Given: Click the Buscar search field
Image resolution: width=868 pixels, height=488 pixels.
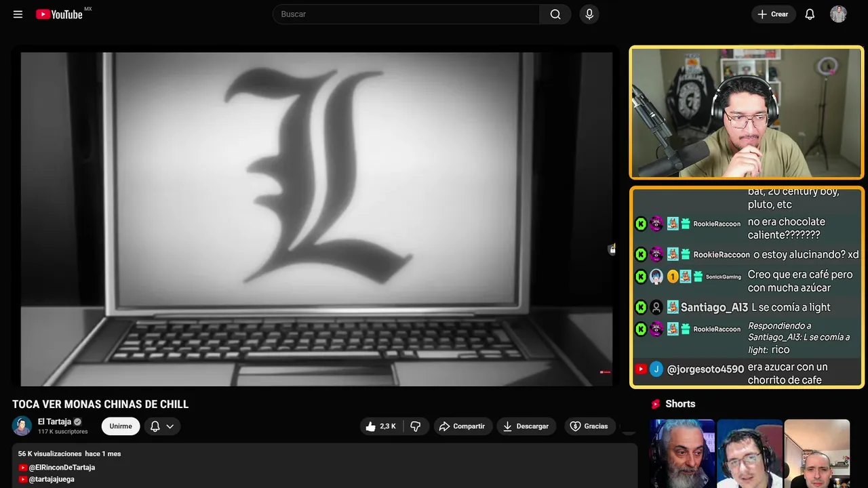Looking at the screenshot, I should tap(406, 14).
